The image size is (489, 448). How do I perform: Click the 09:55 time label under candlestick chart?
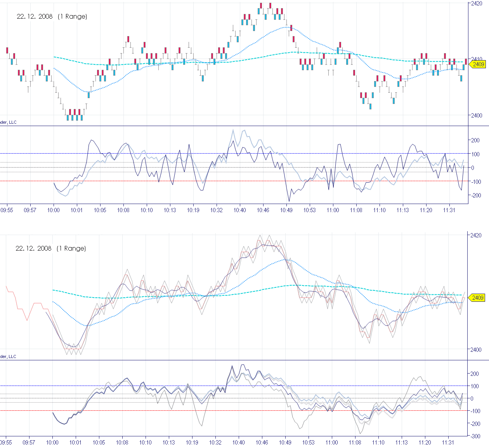click(x=7, y=210)
